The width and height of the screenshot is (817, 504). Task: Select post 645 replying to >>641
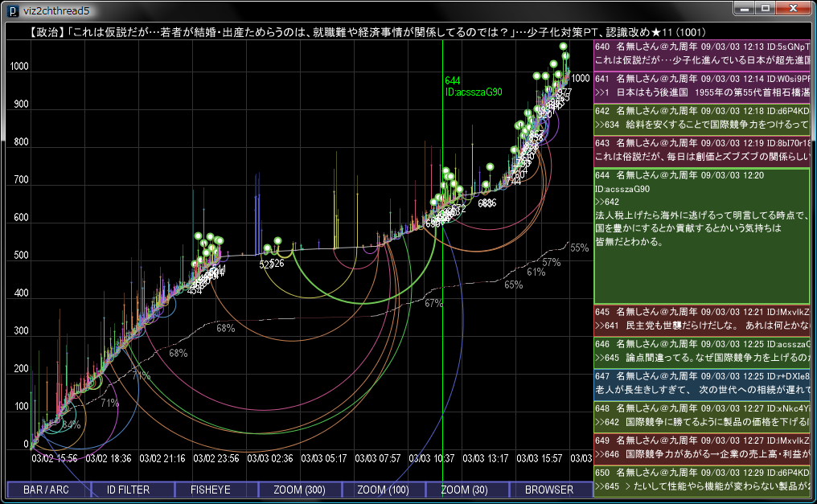(x=701, y=318)
